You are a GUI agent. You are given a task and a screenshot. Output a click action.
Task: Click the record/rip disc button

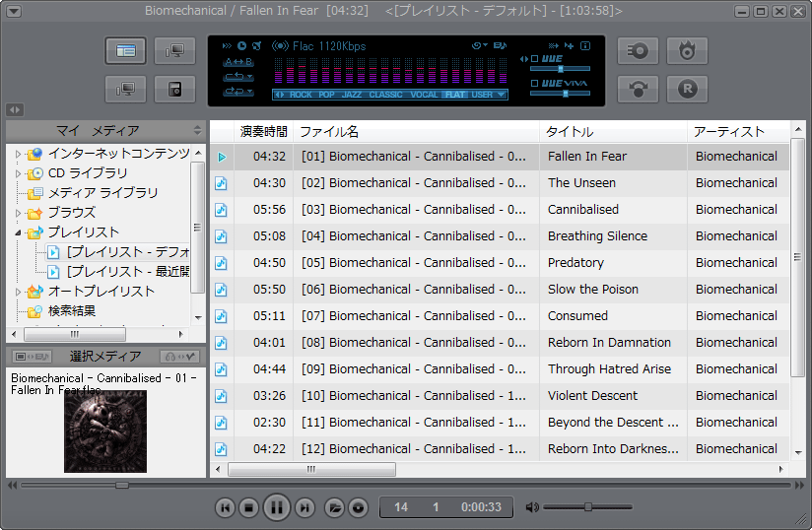(638, 50)
